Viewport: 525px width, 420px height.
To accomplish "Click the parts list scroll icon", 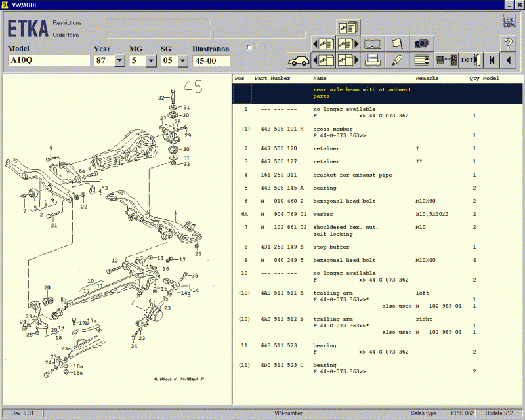I will [421, 60].
